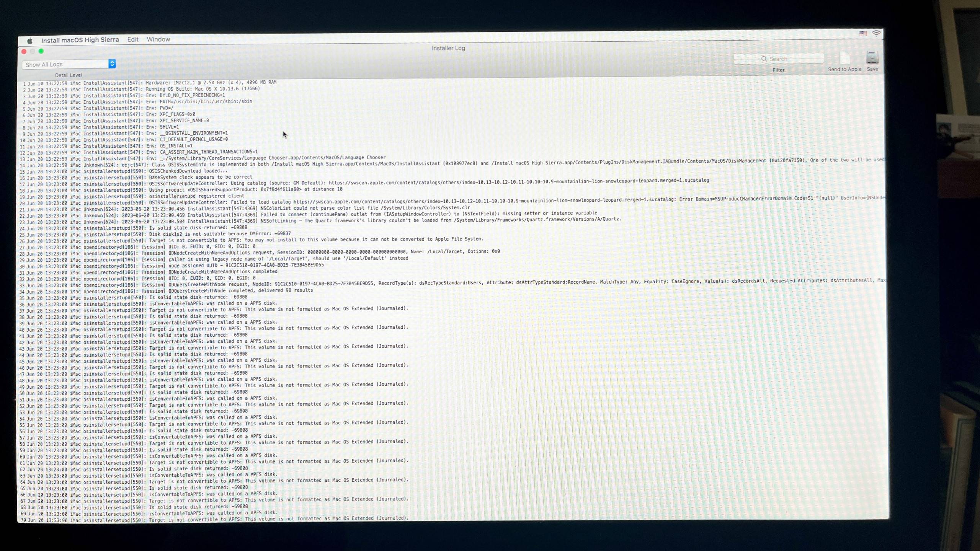Select the Using catalog (source: GM Default) line
980x551 pixels.
pos(364,183)
